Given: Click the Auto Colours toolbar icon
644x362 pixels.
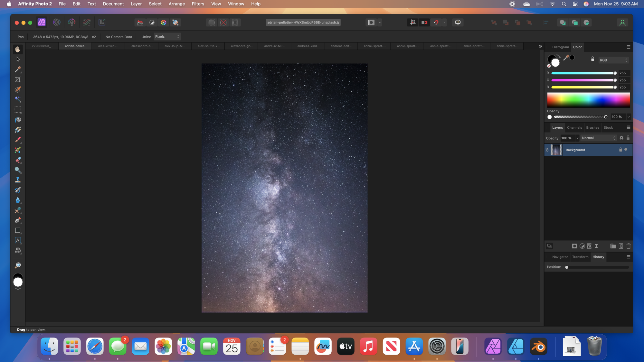Looking at the screenshot, I should tap(164, 23).
